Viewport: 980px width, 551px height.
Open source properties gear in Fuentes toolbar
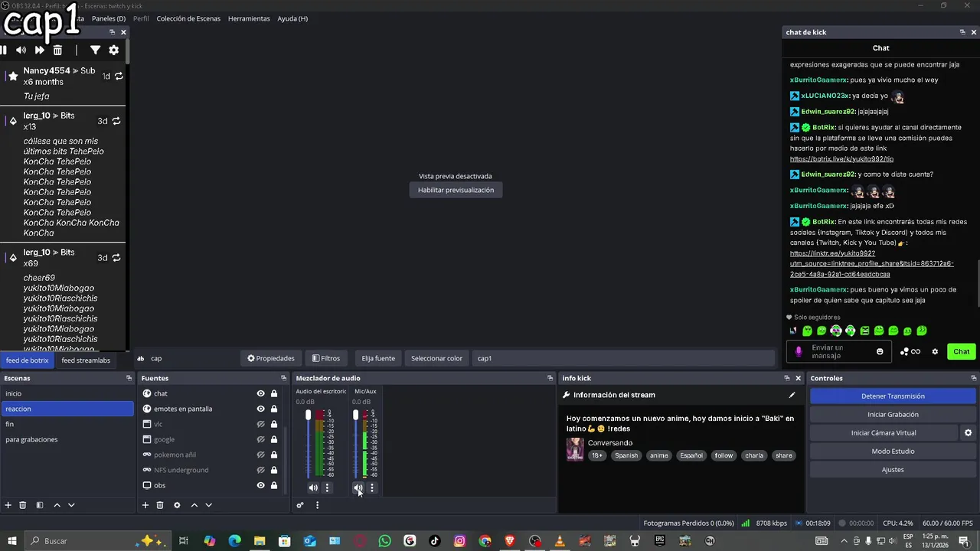point(177,505)
